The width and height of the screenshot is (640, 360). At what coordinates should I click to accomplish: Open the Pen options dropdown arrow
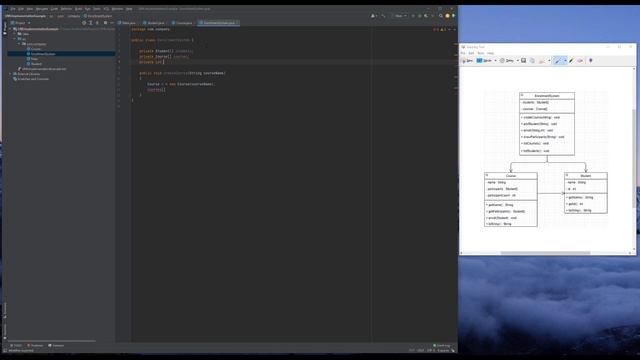[565, 60]
